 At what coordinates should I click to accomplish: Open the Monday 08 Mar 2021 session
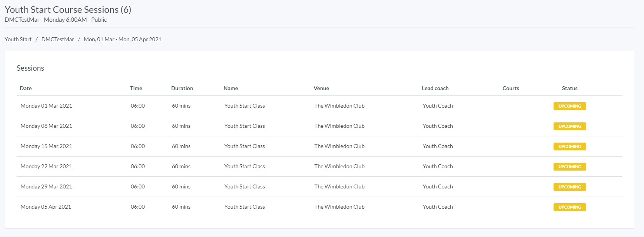point(46,126)
